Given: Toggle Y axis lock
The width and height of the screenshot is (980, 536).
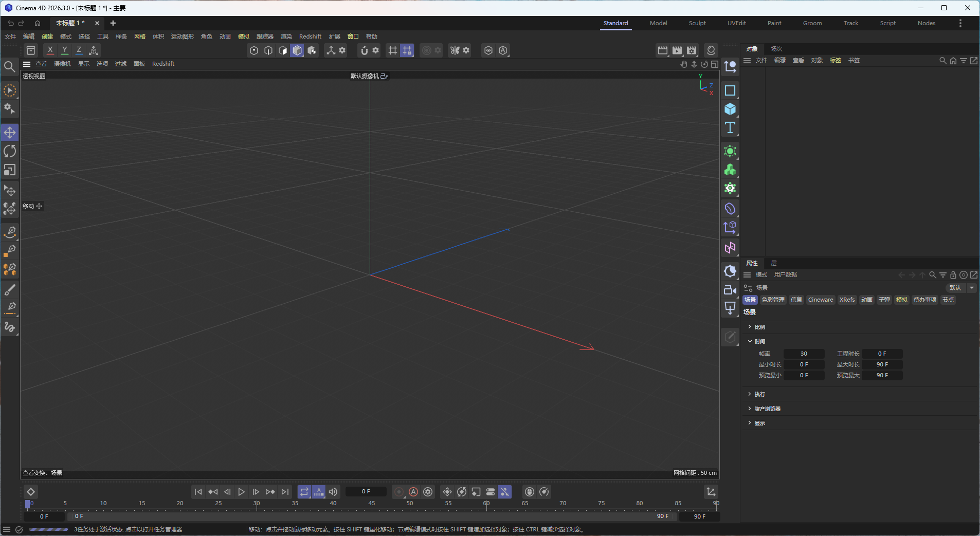Looking at the screenshot, I should coord(64,50).
